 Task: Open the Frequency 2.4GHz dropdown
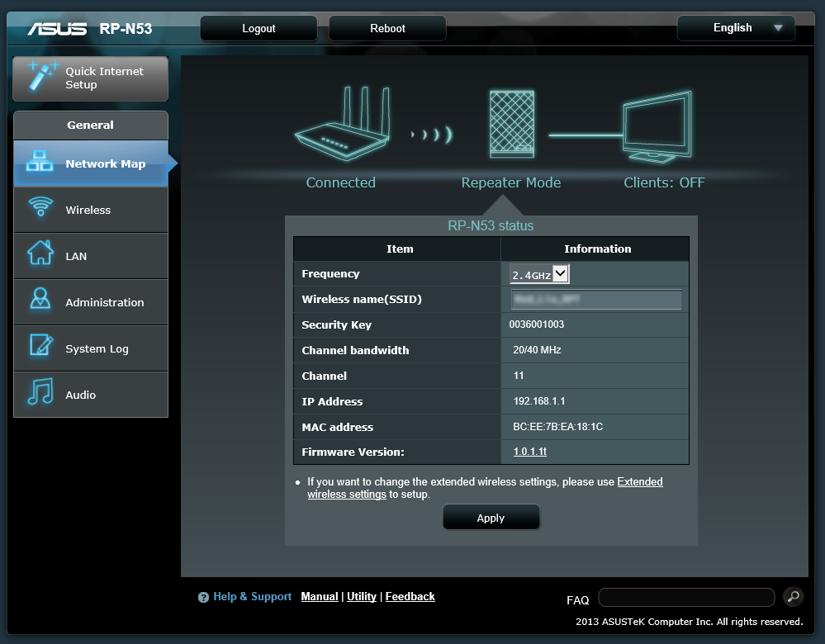click(539, 274)
